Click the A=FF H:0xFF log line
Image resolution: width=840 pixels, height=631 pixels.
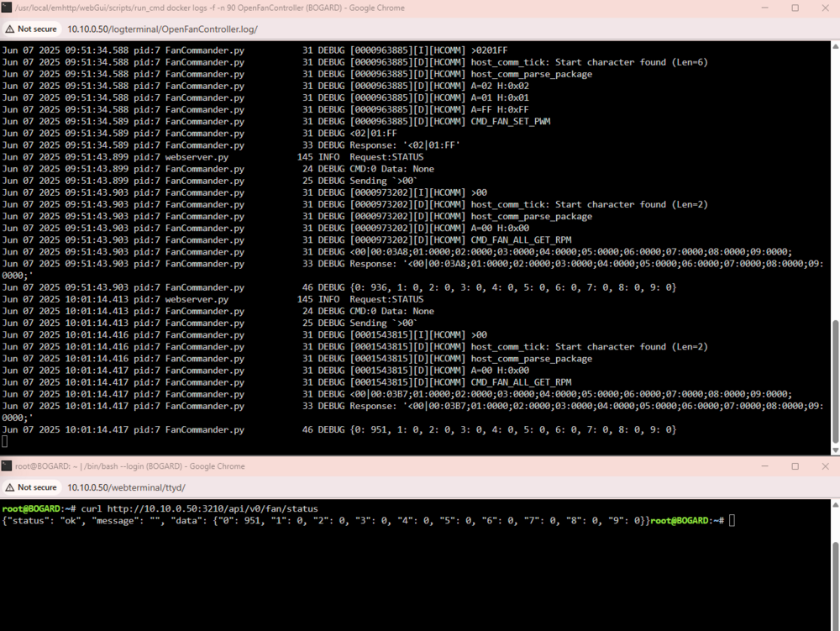(265, 110)
